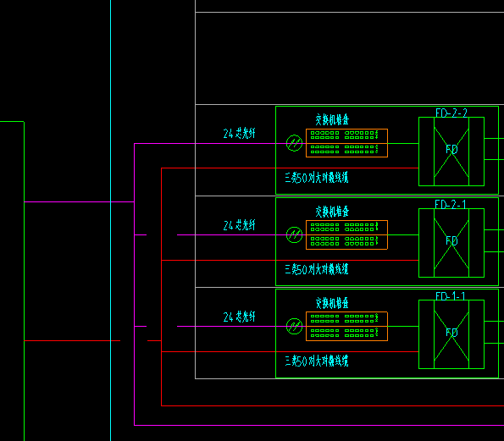Pick the bottom horizontal red cable line
Image resolution: width=504 pixels, height=441 pixels.
(332, 405)
